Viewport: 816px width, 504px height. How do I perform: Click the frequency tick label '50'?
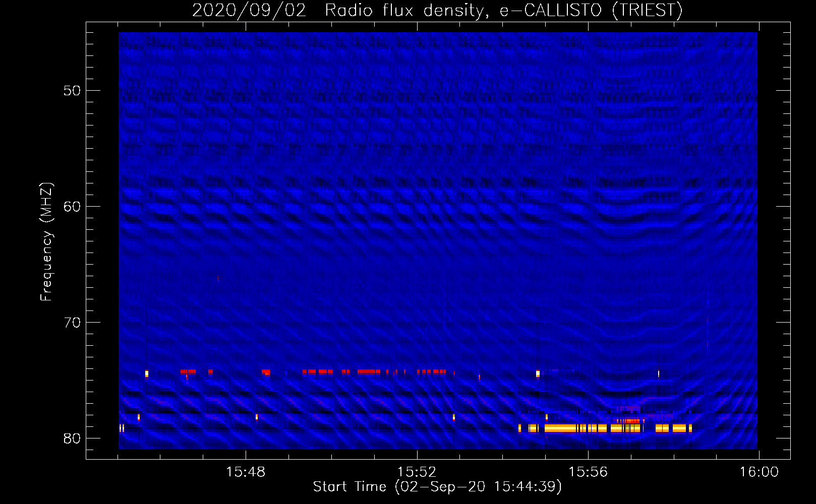coord(72,91)
